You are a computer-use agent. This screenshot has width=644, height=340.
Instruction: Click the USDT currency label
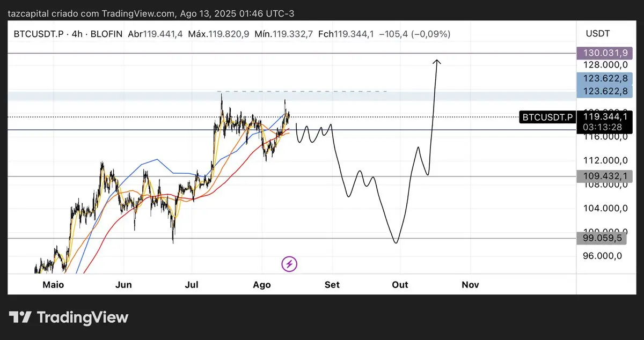pos(597,34)
